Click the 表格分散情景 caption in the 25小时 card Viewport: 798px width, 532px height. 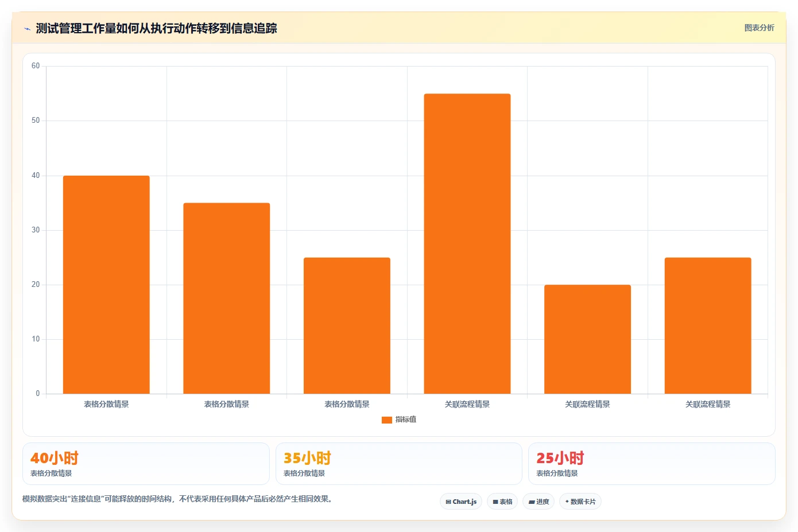(557, 473)
